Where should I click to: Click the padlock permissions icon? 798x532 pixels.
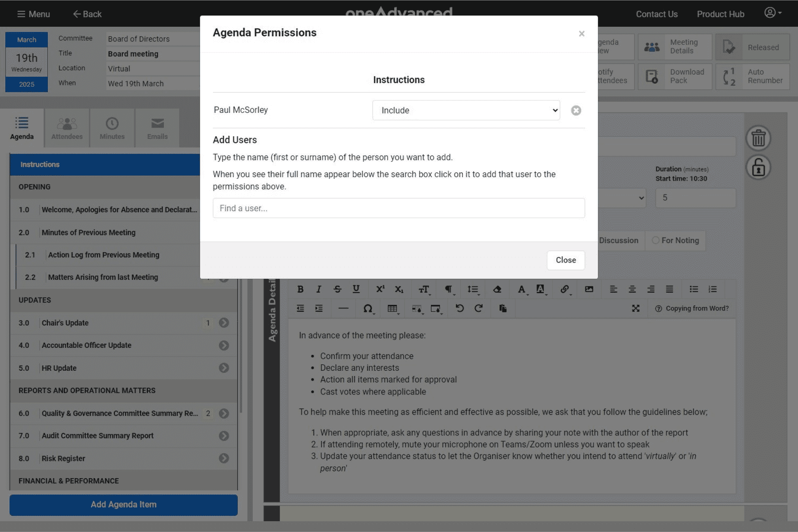click(758, 168)
